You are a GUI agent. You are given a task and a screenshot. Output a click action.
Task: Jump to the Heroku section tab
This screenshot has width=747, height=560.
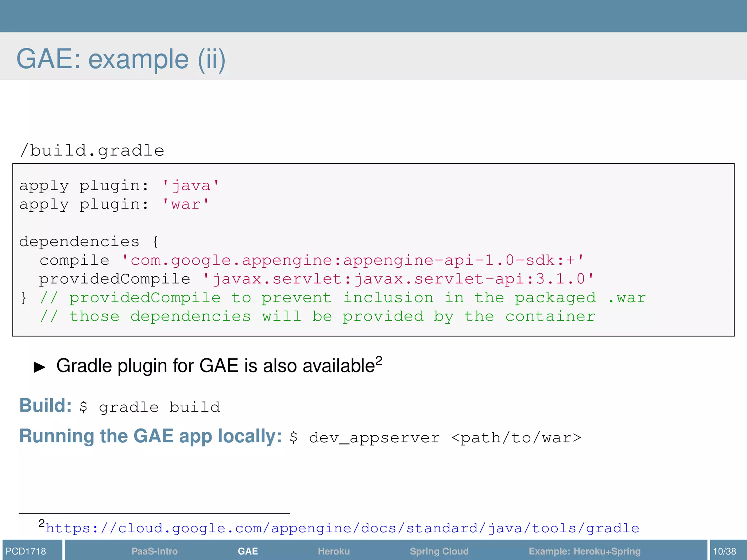point(334,551)
